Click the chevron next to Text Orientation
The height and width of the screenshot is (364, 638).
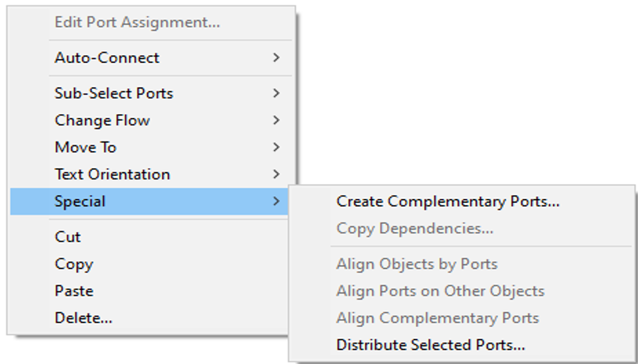[276, 174]
